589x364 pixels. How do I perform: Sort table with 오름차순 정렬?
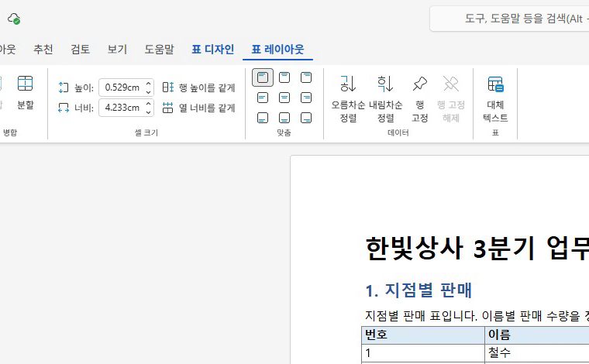[x=348, y=98]
